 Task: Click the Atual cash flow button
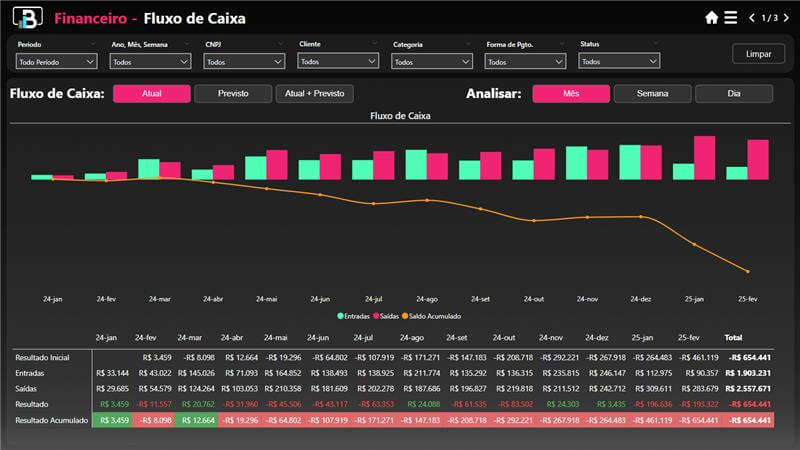[151, 94]
